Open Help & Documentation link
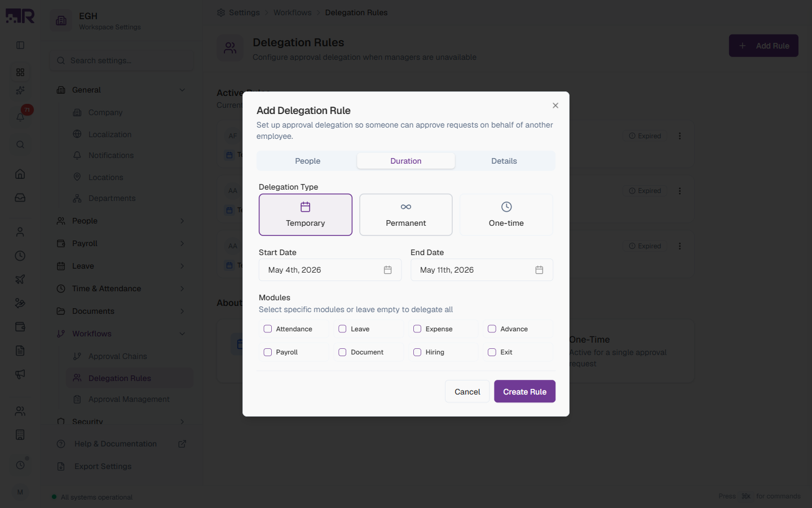Viewport: 812px width, 508px height. point(122,444)
